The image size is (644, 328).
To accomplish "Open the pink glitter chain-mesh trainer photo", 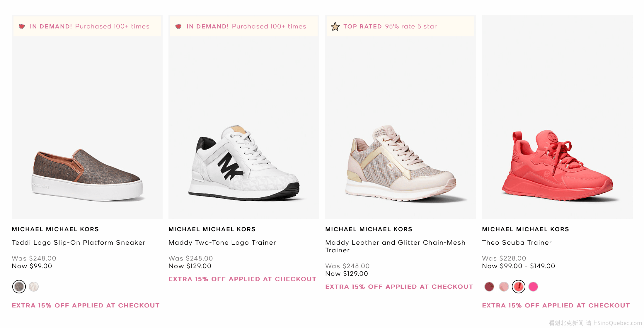I will pos(401,164).
